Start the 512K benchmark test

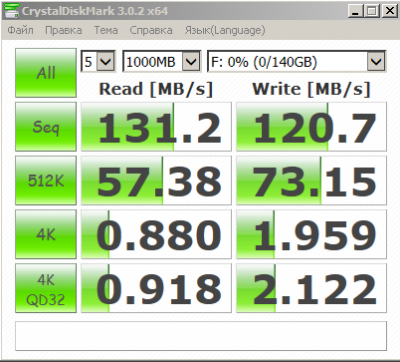pos(46,180)
